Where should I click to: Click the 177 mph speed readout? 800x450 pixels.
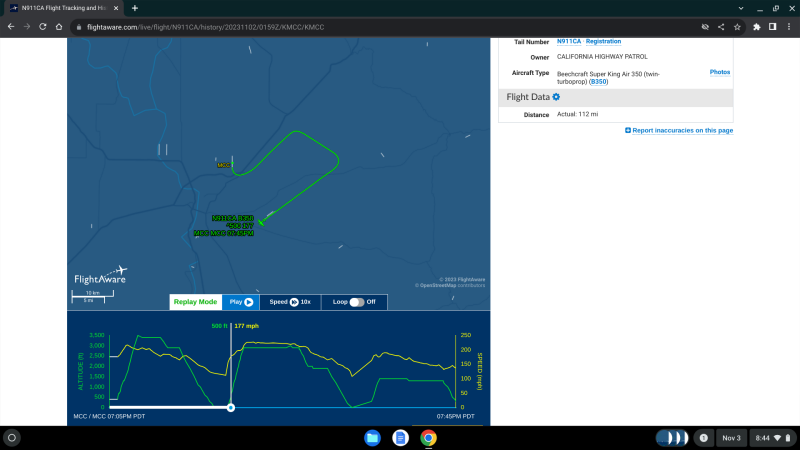click(246, 326)
